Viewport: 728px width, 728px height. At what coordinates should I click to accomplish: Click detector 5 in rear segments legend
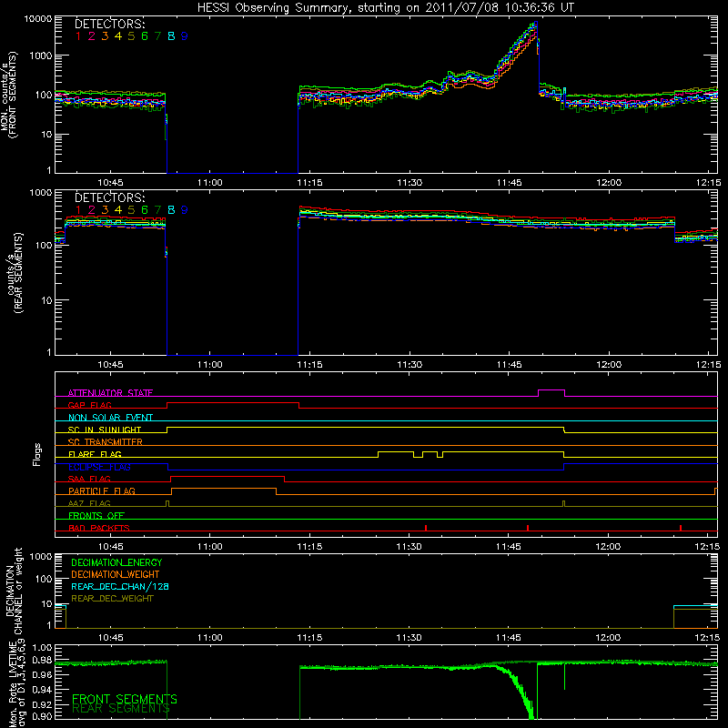coord(131,210)
